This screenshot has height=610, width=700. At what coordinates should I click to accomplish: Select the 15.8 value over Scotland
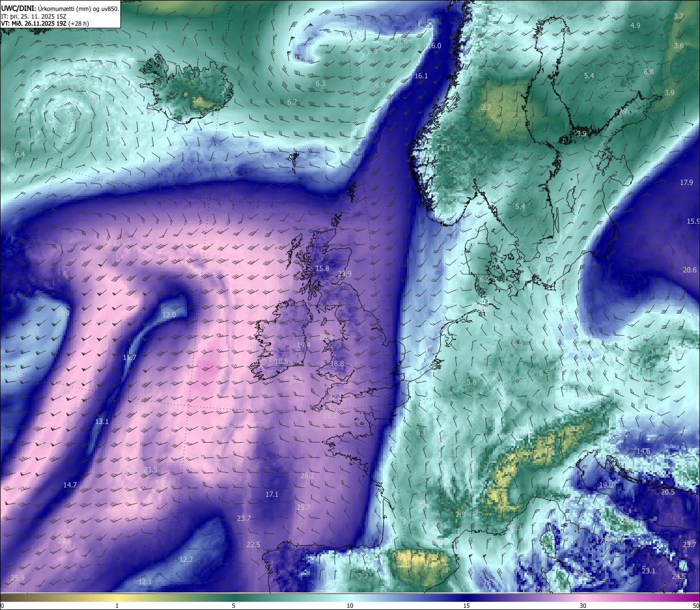[323, 269]
